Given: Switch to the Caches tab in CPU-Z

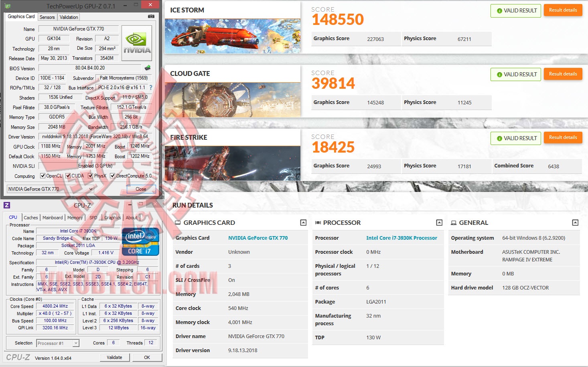Looking at the screenshot, I should coord(31,218).
